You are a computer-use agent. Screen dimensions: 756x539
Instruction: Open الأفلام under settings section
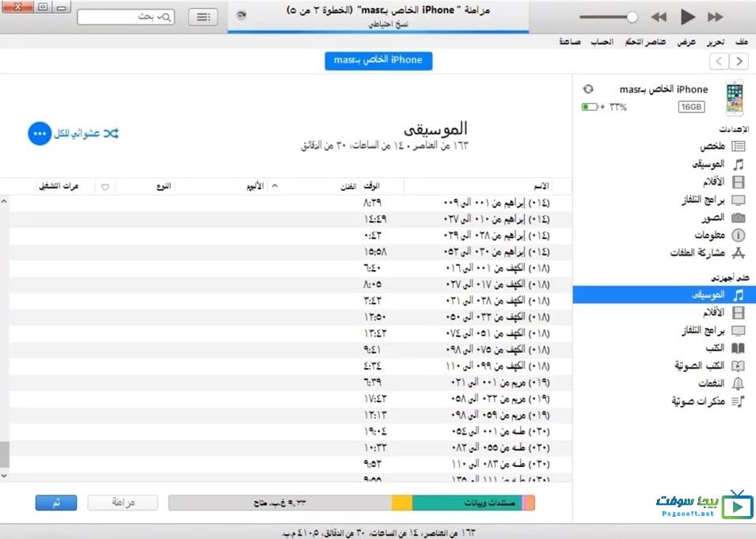[724, 182]
